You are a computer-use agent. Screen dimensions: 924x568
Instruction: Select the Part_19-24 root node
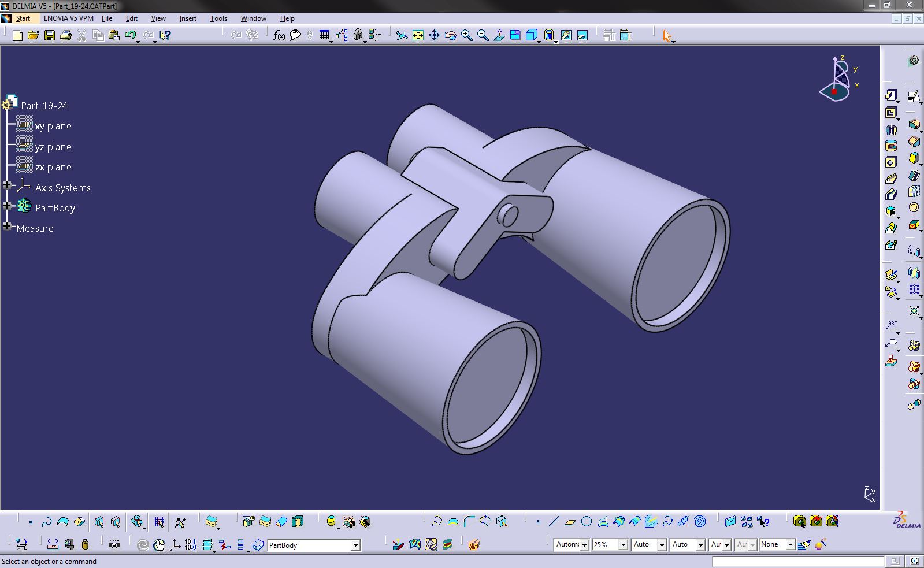click(x=44, y=106)
